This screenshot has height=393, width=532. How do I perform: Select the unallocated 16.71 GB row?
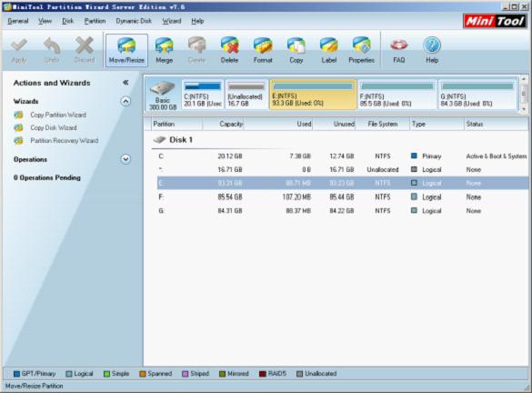(x=343, y=169)
